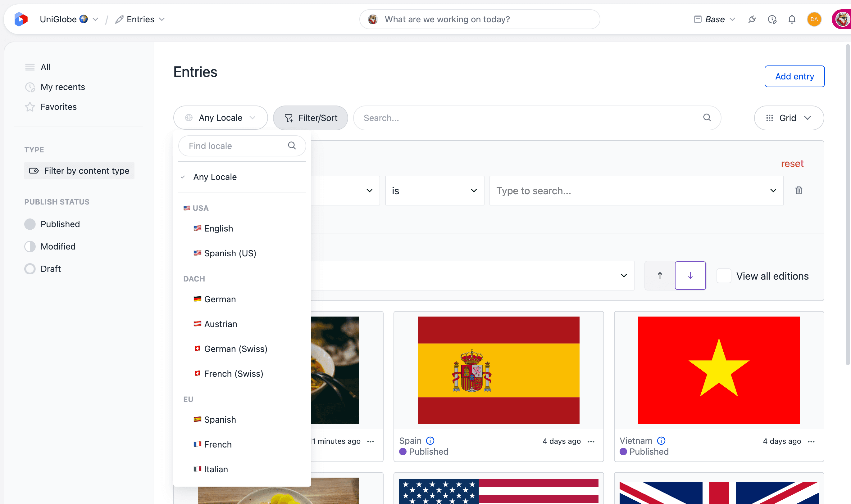The width and height of the screenshot is (851, 504).
Task: Click the plug integrations icon
Action: [x=752, y=19]
